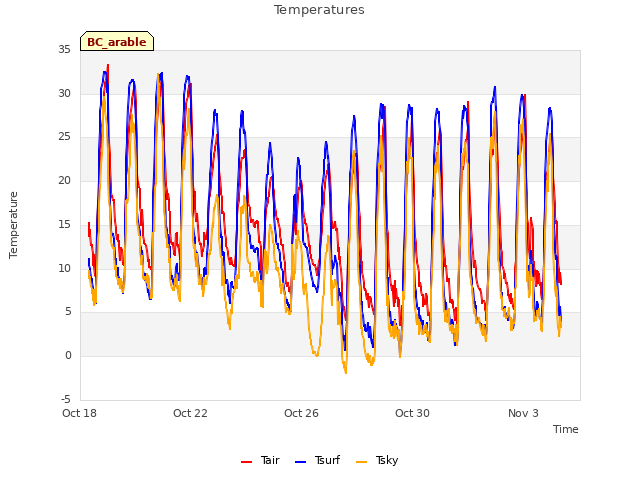The image size is (640, 480).
Task: Click the 35 y-axis tick label
Action: click(x=64, y=50)
